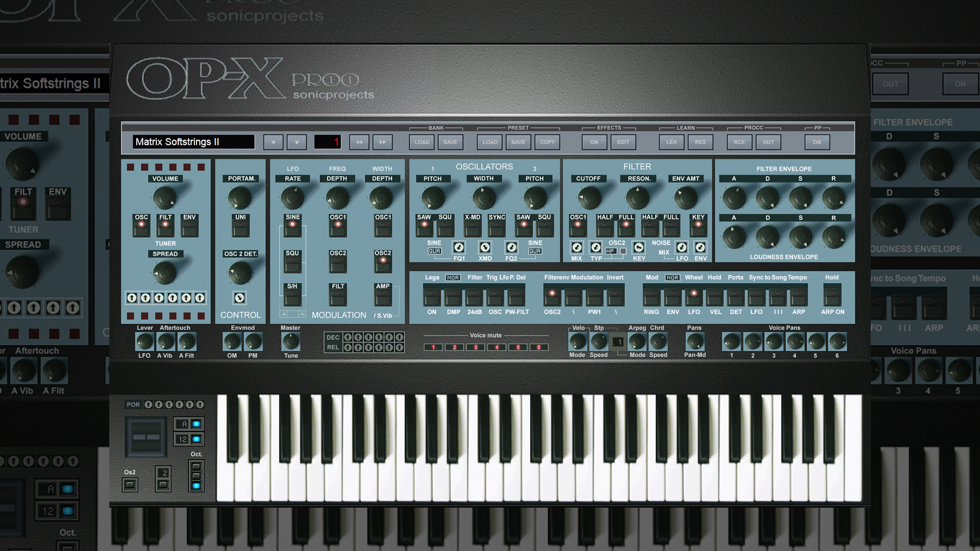Click the red preset number display '1'
The image size is (980, 551).
tap(327, 142)
